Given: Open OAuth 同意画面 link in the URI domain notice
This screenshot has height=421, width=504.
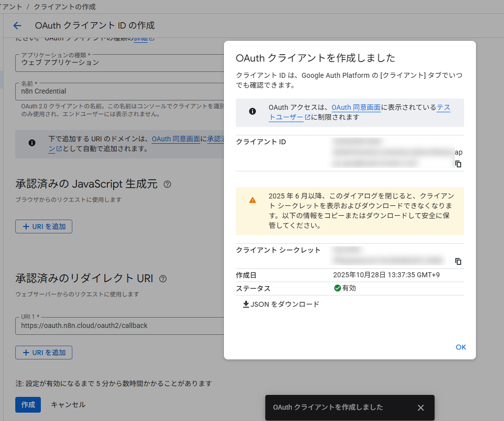Looking at the screenshot, I should click(x=175, y=139).
